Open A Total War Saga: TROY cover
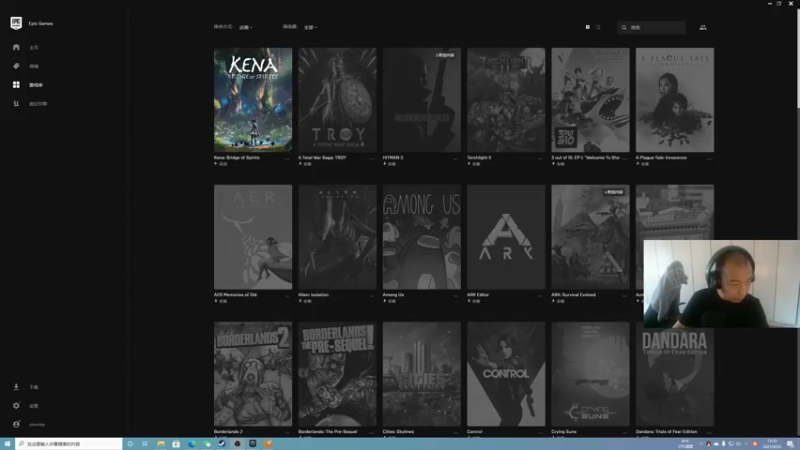This screenshot has height=450, width=800. pos(337,100)
